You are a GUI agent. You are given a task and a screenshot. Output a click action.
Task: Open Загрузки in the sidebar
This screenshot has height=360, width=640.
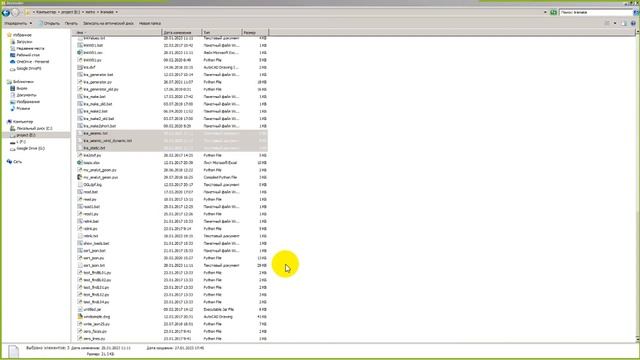click(x=24, y=42)
